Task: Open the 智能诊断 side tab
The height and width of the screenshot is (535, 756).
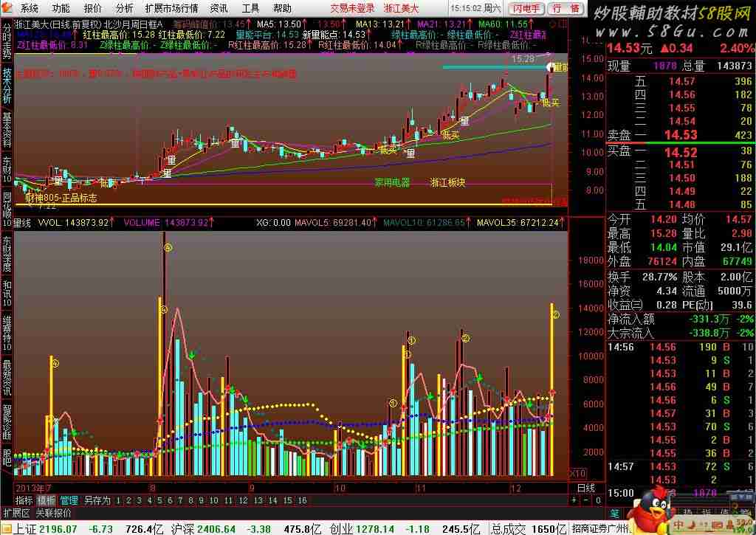Action: tap(7, 422)
